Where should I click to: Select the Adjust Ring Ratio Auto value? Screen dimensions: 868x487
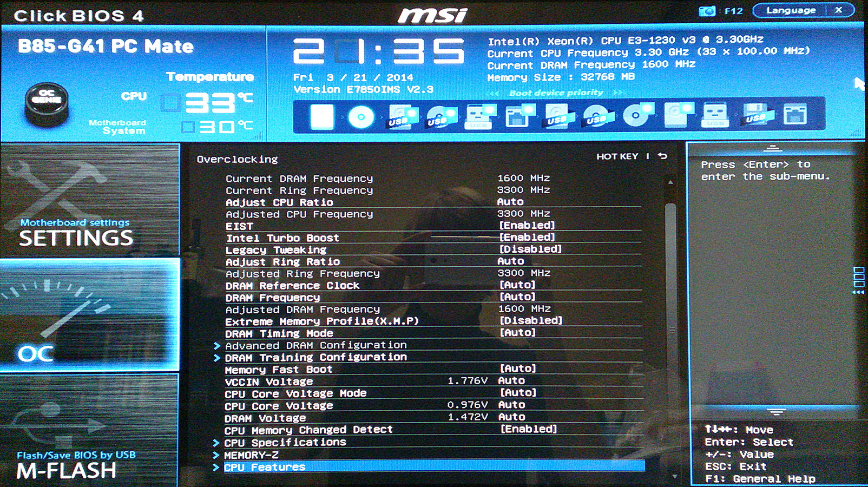coord(510,261)
